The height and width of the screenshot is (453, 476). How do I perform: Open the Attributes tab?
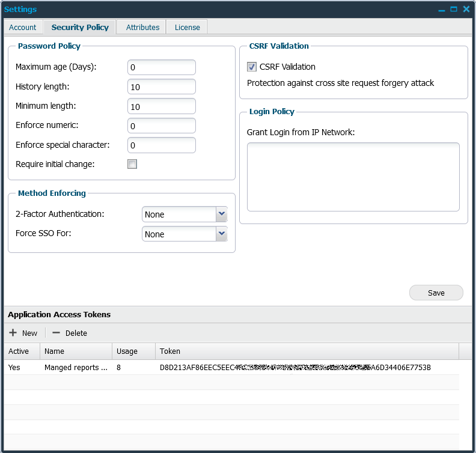[142, 27]
